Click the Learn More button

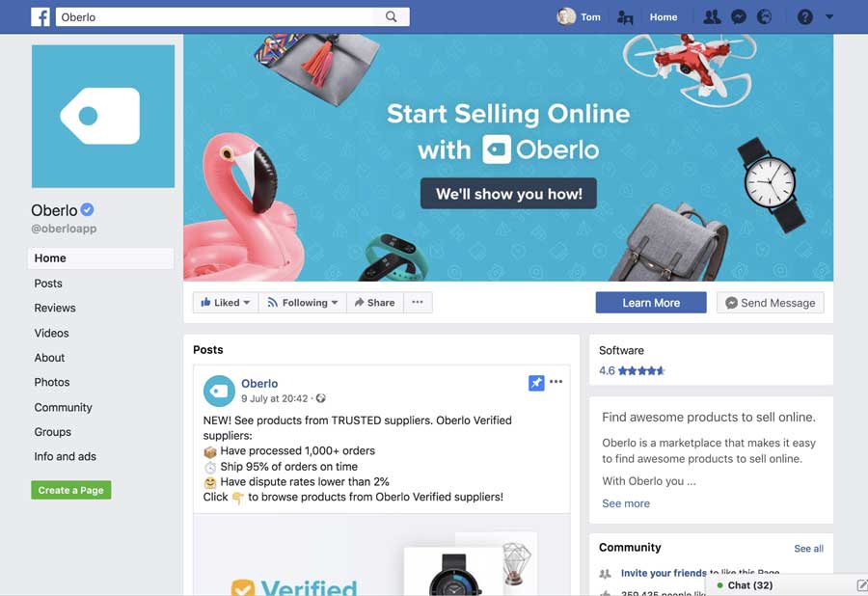(651, 303)
